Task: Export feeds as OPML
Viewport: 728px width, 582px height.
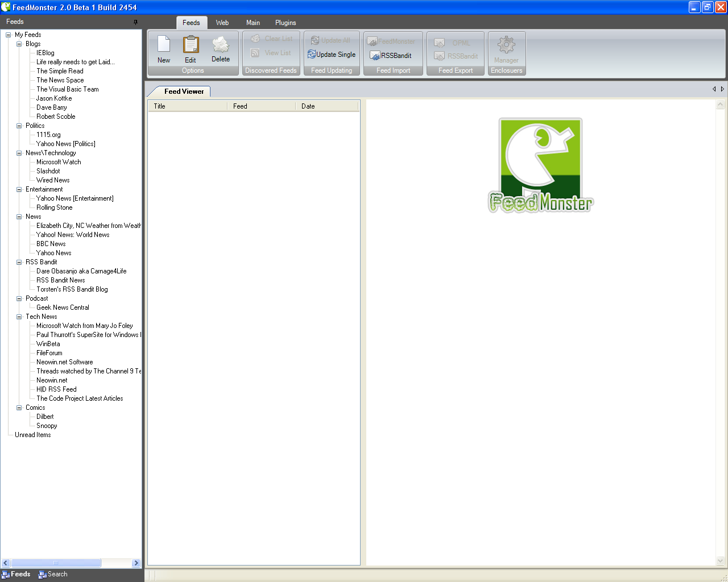Action: [452, 43]
